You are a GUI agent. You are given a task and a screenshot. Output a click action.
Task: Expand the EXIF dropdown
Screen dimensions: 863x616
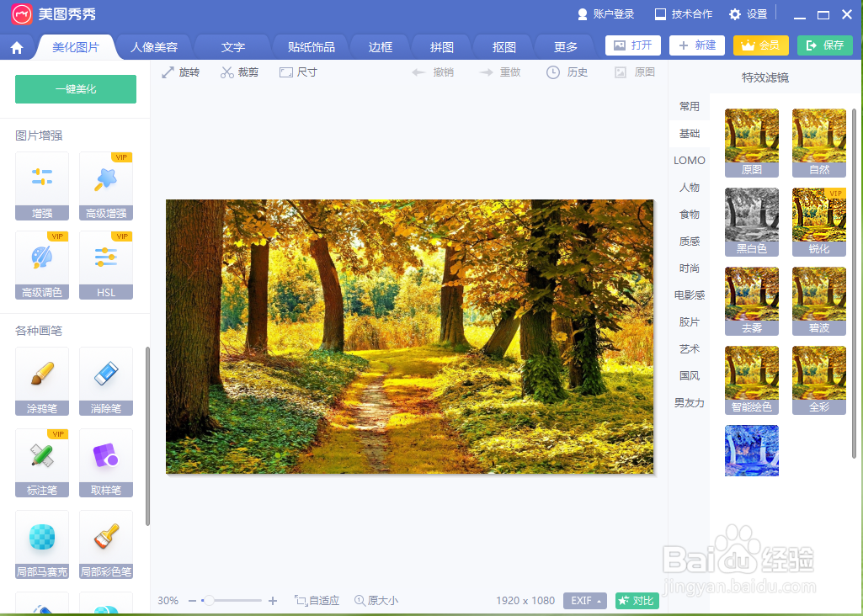[x=585, y=601]
